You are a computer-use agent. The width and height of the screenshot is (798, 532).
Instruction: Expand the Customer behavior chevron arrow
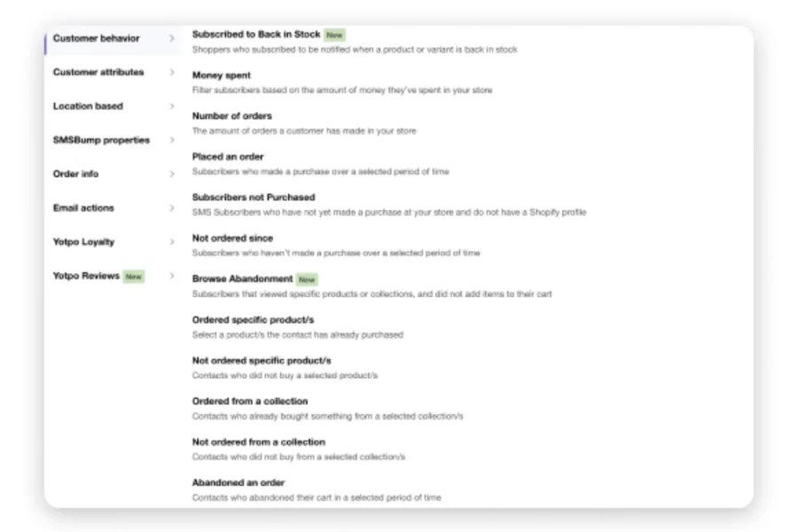pyautogui.click(x=171, y=39)
